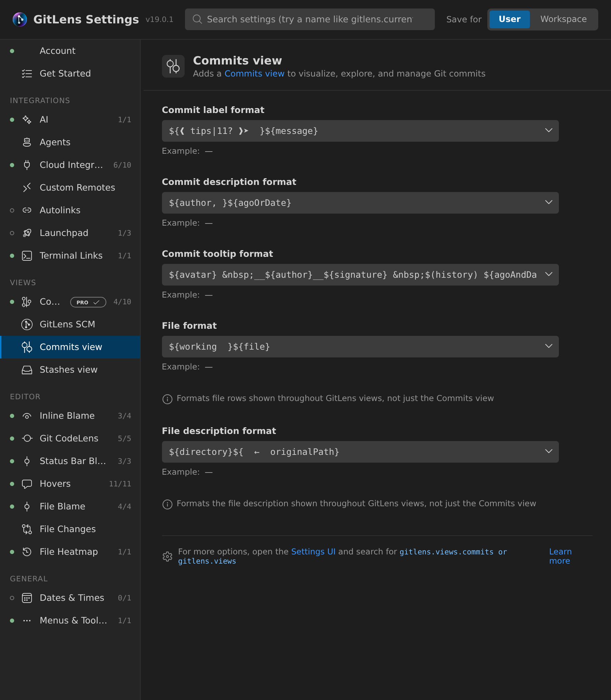Click the Commit Graph icon in sidebar
The width and height of the screenshot is (611, 700).
(27, 301)
